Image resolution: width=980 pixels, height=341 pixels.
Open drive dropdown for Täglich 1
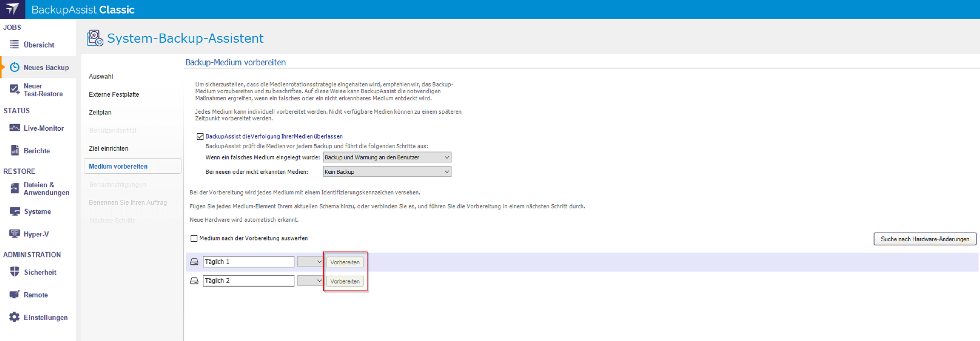[x=310, y=262]
